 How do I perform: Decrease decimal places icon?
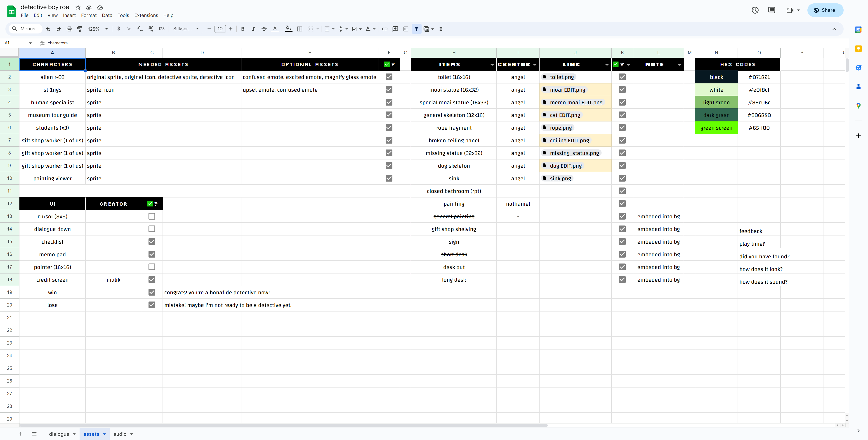[140, 29]
